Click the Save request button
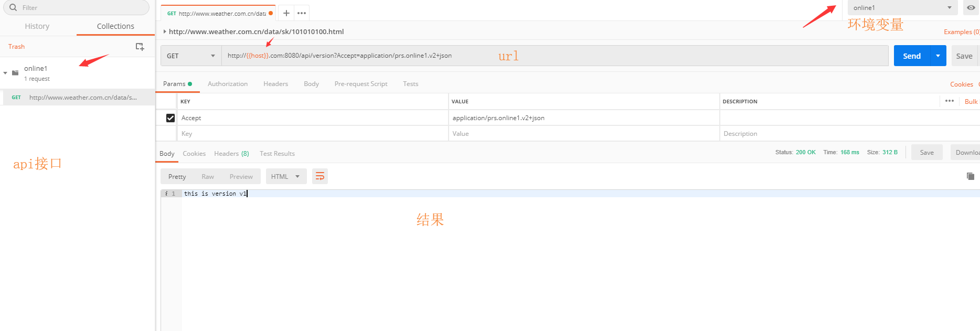Image resolution: width=980 pixels, height=331 pixels. click(x=964, y=56)
